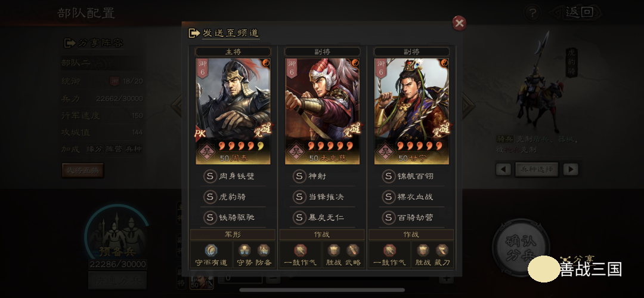
Task: Click the 防备 tactic icon
Action: pos(264,250)
